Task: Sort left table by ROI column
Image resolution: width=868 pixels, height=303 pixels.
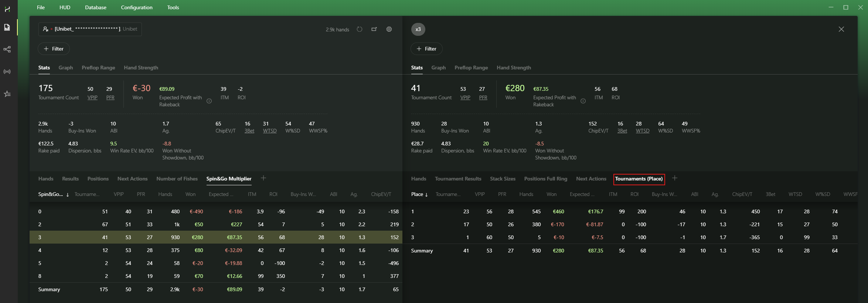Action: (x=273, y=194)
